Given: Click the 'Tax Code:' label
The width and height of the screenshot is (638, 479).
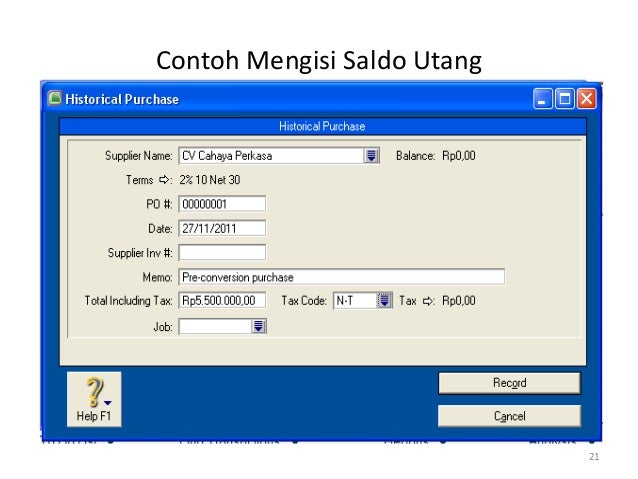Looking at the screenshot, I should click(304, 301).
